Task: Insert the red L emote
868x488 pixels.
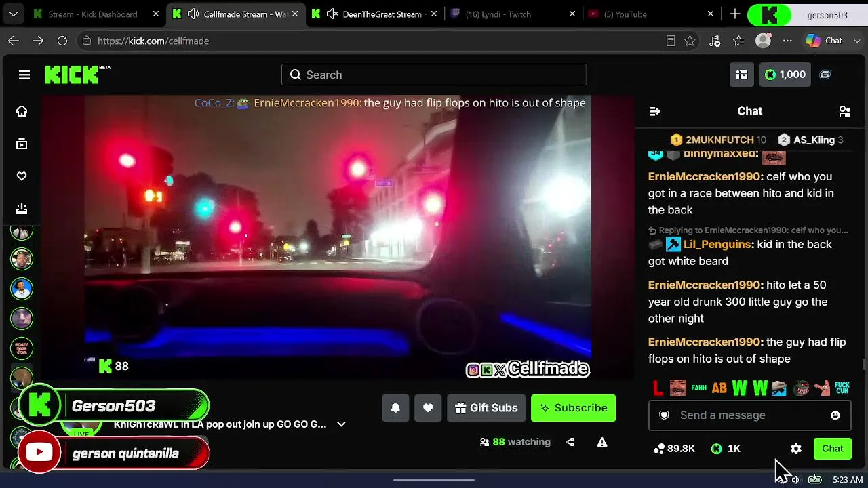Action: tap(658, 388)
